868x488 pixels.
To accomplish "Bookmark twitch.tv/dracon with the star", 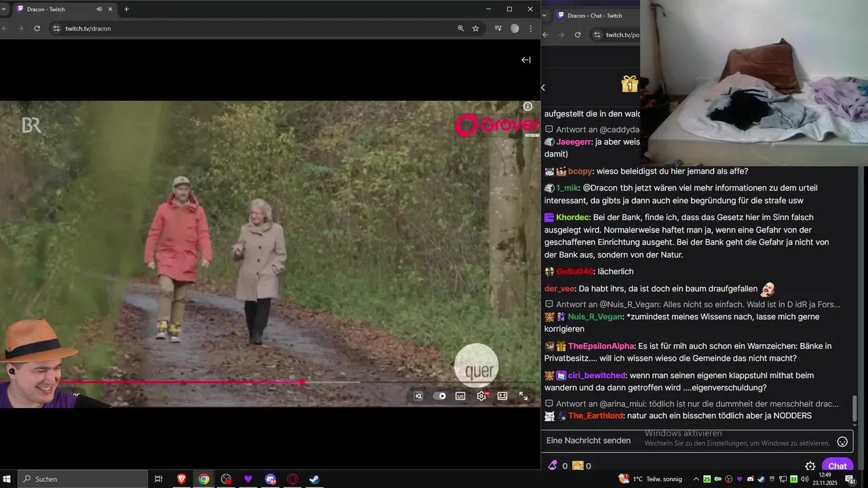I will tap(475, 28).
